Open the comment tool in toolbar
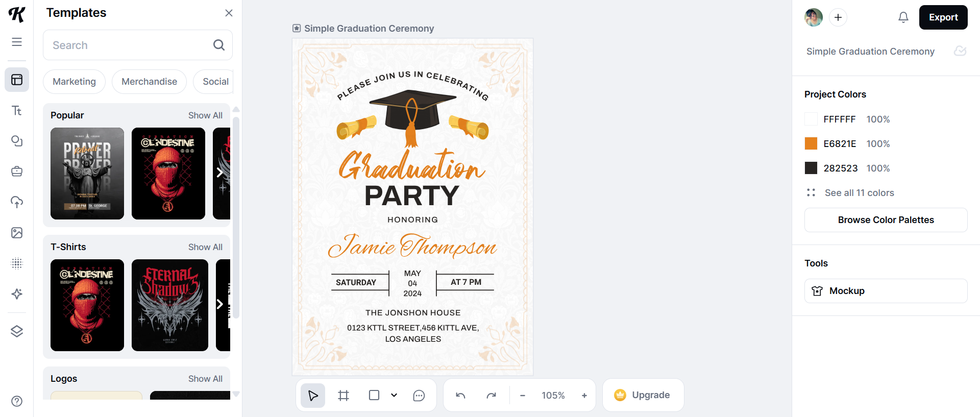This screenshot has height=417, width=980. [419, 396]
